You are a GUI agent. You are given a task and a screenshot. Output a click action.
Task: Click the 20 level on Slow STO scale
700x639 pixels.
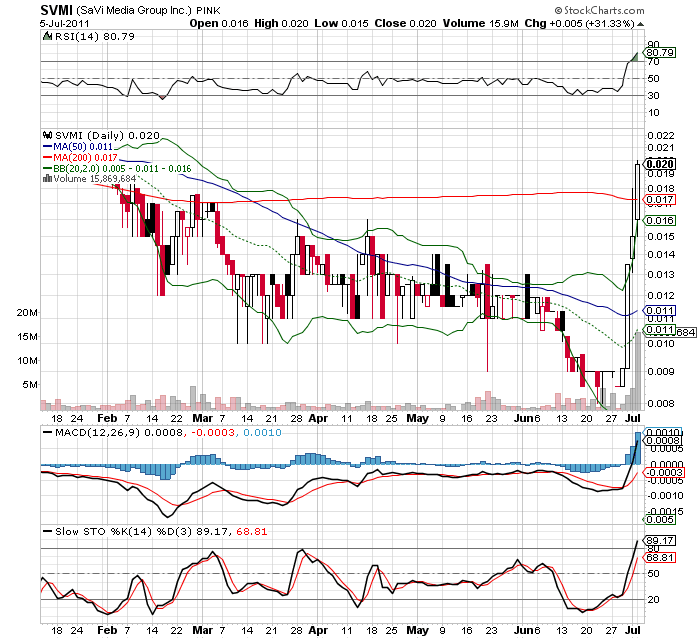(x=654, y=600)
